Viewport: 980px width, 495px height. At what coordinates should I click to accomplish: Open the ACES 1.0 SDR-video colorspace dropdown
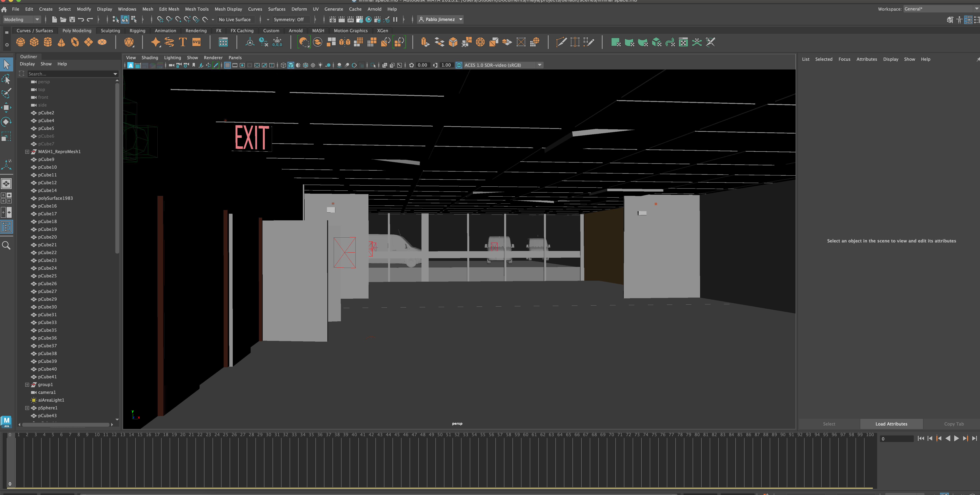[x=540, y=65]
